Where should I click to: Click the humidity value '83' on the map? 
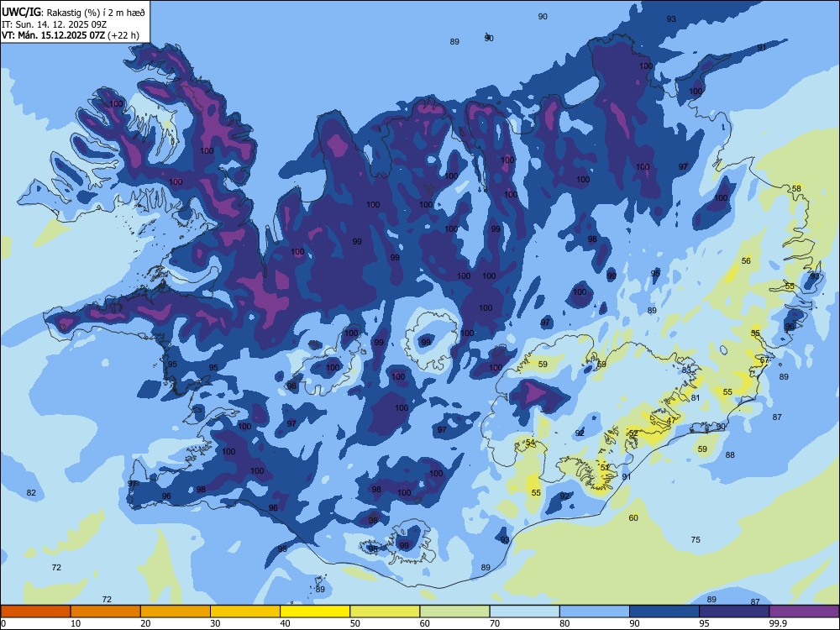(687, 370)
